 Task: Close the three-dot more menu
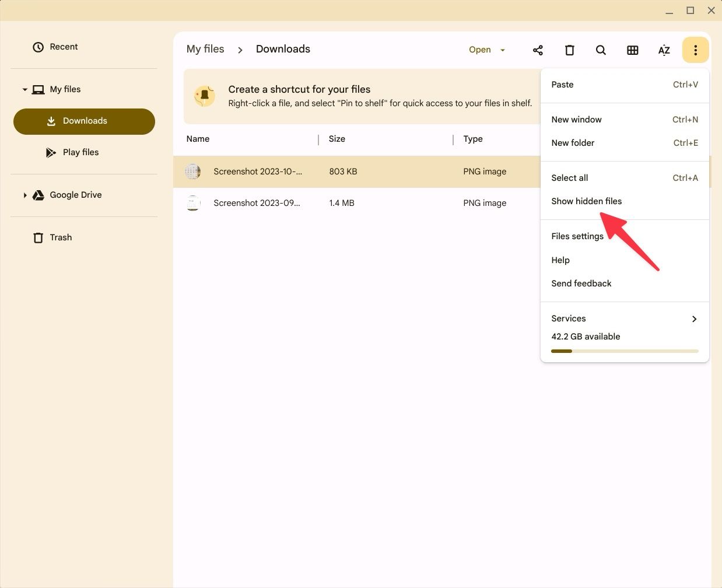pyautogui.click(x=695, y=50)
